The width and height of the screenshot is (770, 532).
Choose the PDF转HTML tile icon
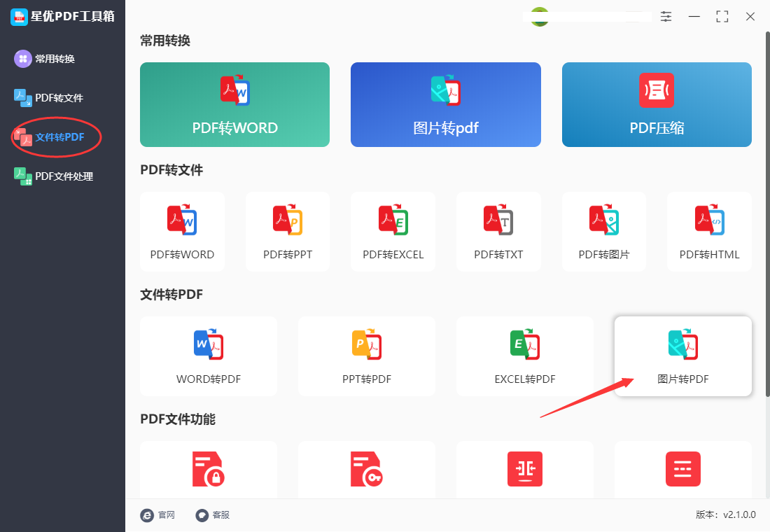click(x=710, y=220)
